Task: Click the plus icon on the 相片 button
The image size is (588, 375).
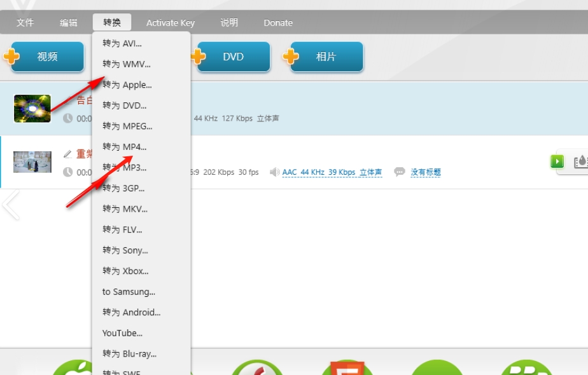Action: coord(291,56)
